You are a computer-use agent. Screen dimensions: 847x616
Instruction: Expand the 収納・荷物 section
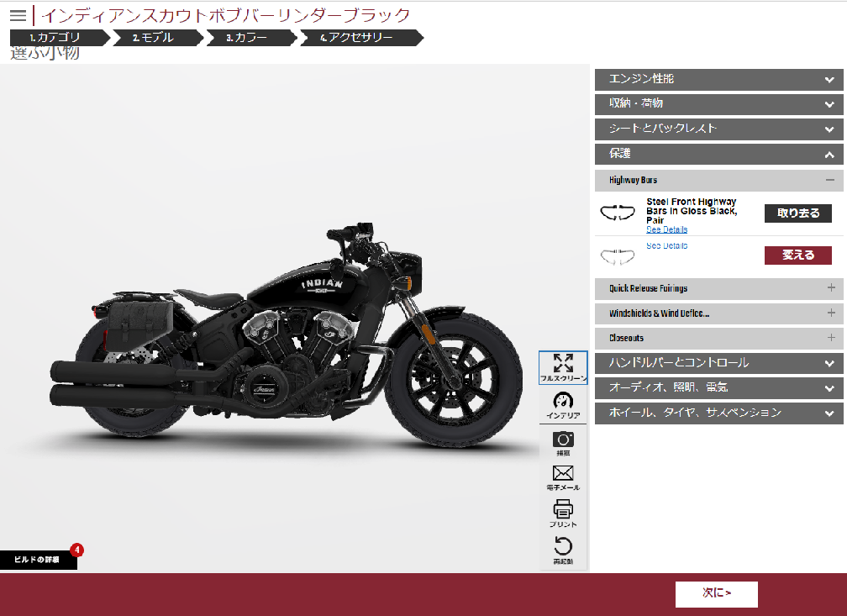click(719, 103)
